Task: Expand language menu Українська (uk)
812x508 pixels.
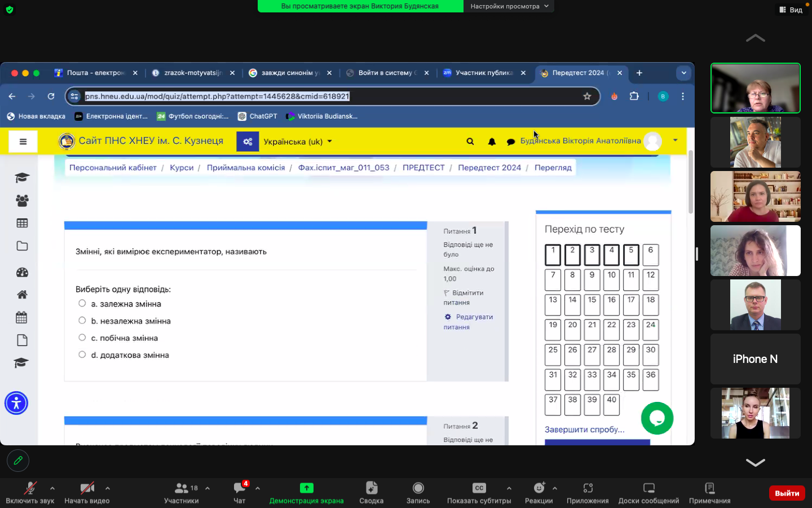Action: click(x=298, y=142)
